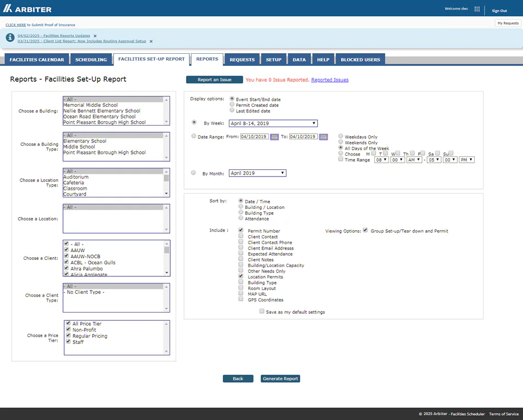Click the Back button
Screen dimensions: 523x420
pos(238,379)
